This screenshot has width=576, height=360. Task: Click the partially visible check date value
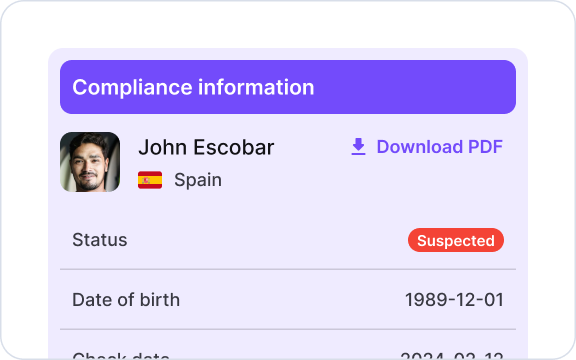(452, 356)
